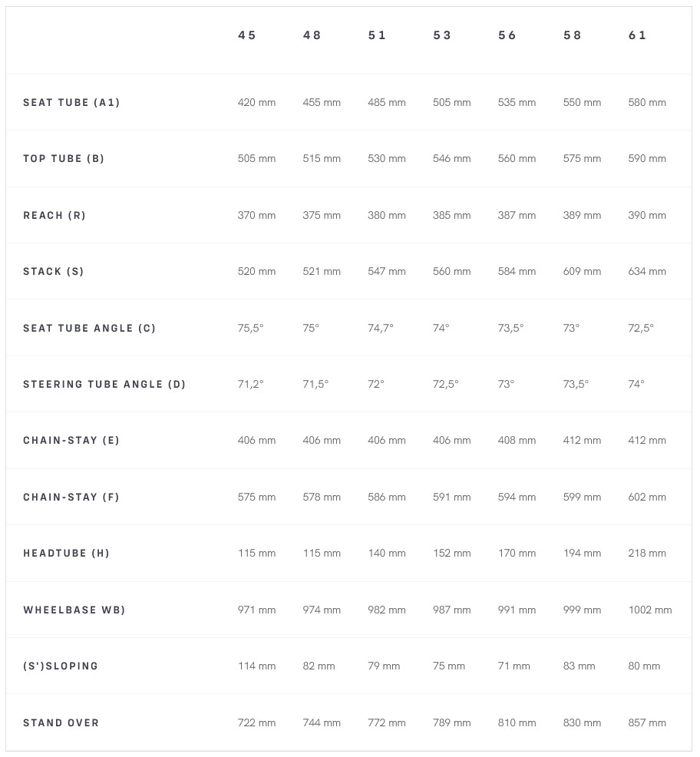Click the STACK (S) row label
Screen dimensions: 700x757
pos(54,272)
